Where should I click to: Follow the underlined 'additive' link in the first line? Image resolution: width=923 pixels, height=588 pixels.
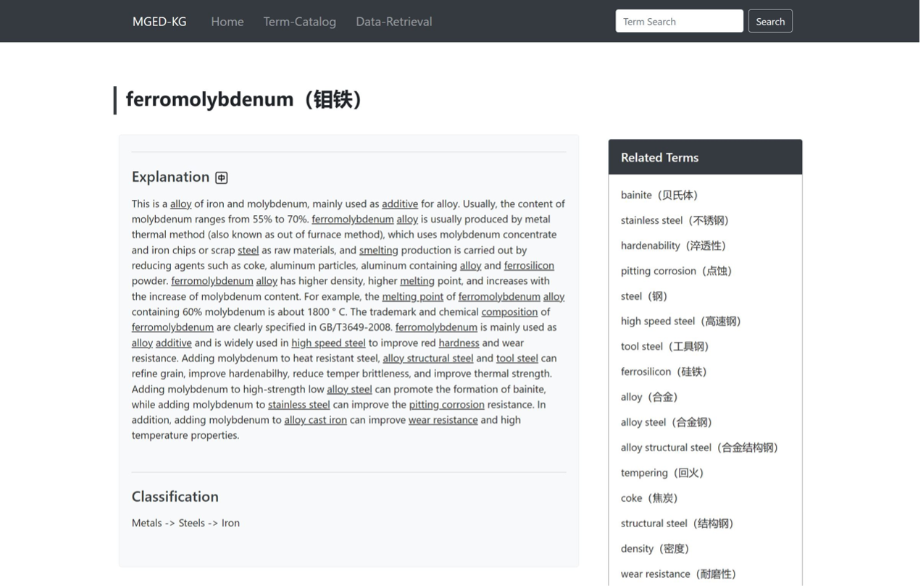tap(400, 204)
